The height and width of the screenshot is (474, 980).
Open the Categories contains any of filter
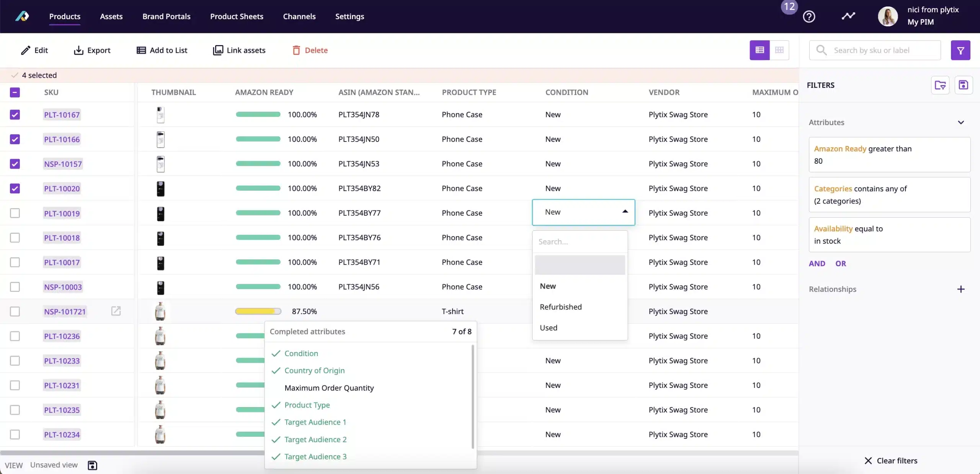(x=890, y=195)
